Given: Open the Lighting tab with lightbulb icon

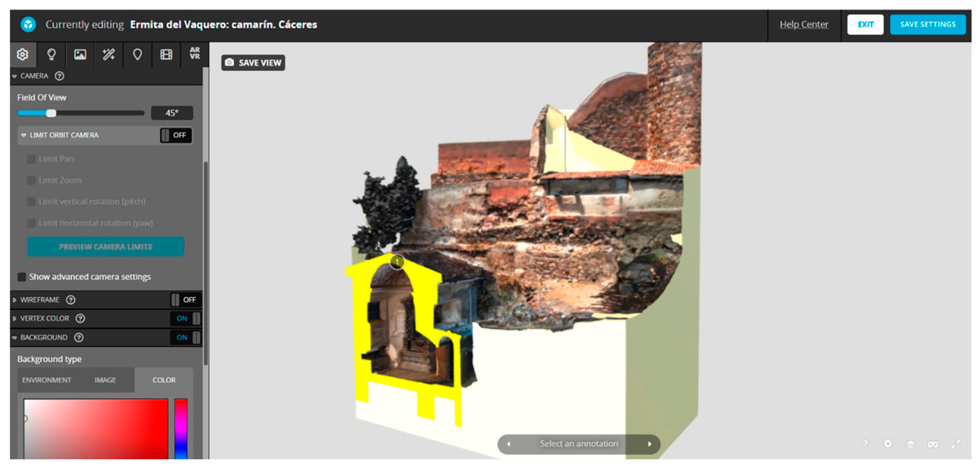Looking at the screenshot, I should tap(51, 54).
